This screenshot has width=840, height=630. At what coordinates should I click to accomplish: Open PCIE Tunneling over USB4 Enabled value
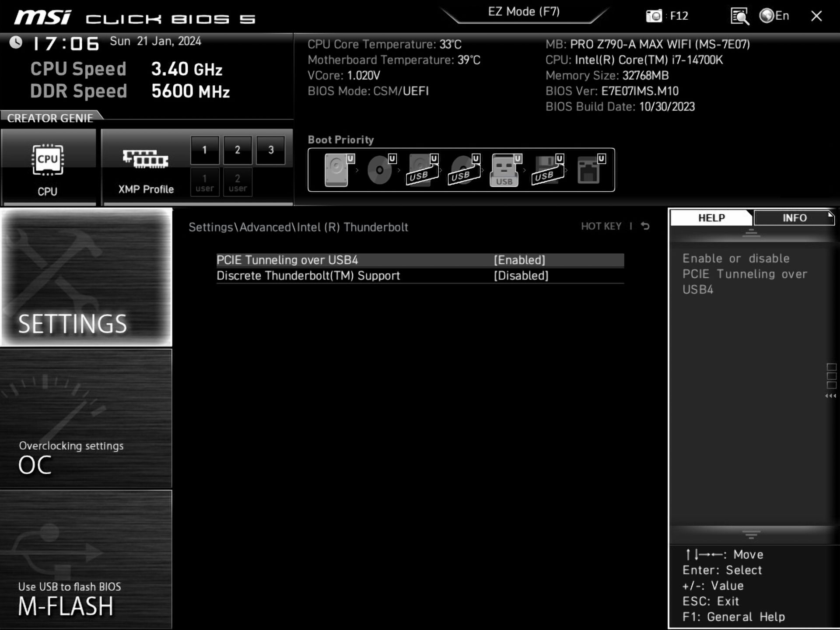pos(519,260)
